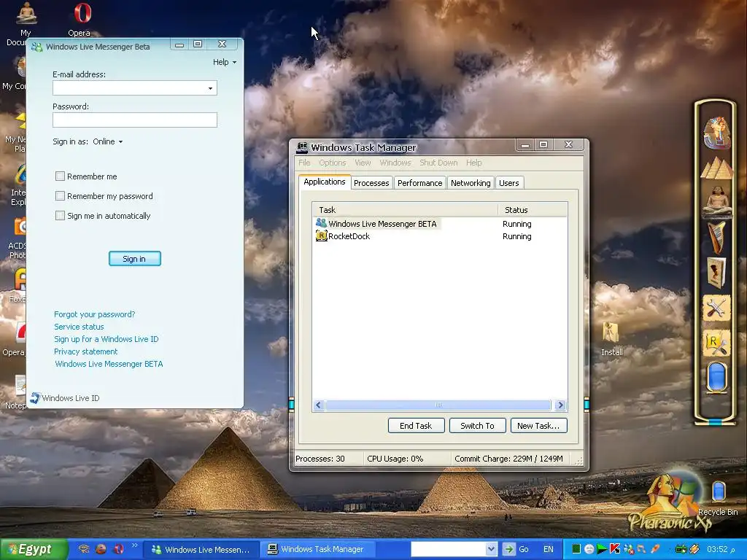The height and width of the screenshot is (560, 747).
Task: Click the RocketDock icon in Task Manager list
Action: tap(322, 236)
